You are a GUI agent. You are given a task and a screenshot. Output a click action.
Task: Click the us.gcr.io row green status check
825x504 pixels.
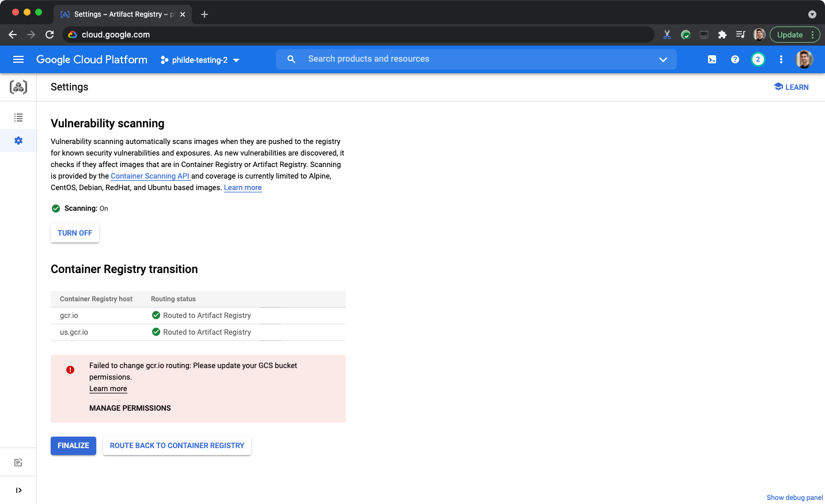click(x=156, y=332)
